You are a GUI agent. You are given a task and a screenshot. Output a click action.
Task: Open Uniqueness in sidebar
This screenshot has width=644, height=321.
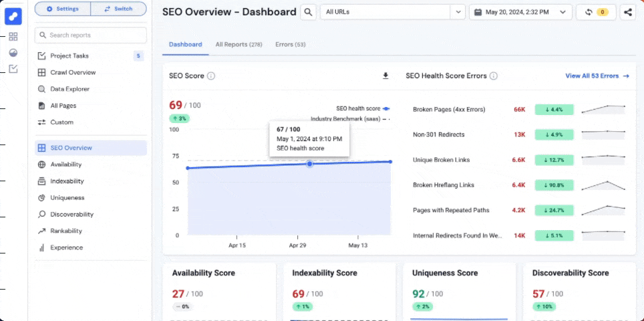pyautogui.click(x=90, y=198)
